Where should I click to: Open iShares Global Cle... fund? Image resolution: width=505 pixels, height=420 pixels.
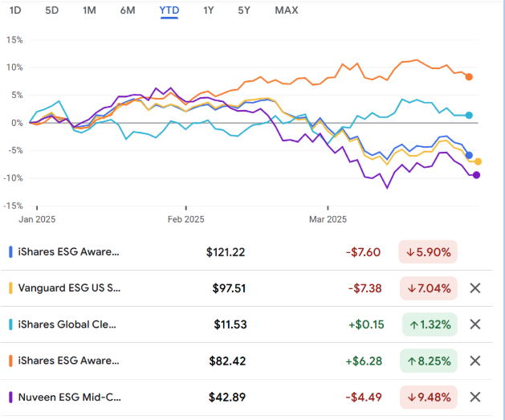pyautogui.click(x=67, y=324)
